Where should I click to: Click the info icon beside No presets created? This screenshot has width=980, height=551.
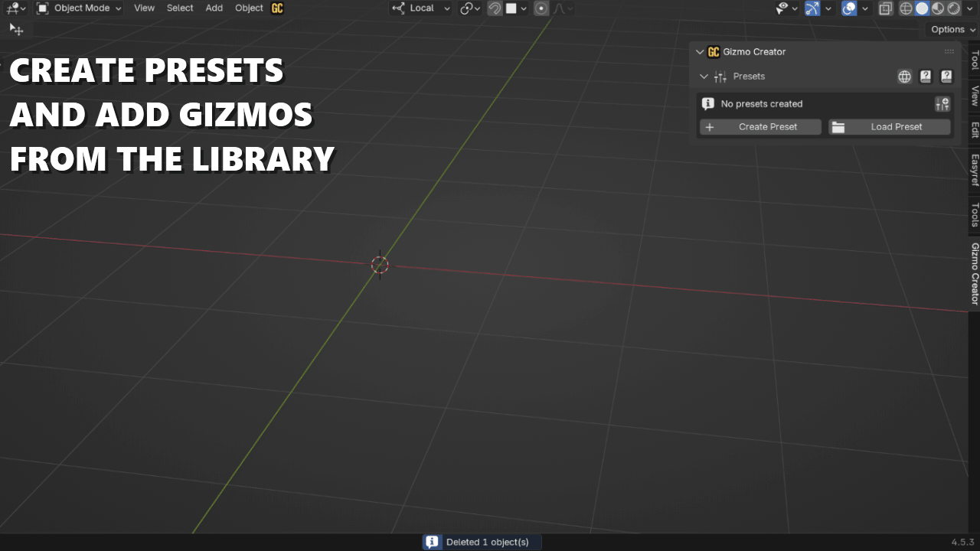pos(708,104)
